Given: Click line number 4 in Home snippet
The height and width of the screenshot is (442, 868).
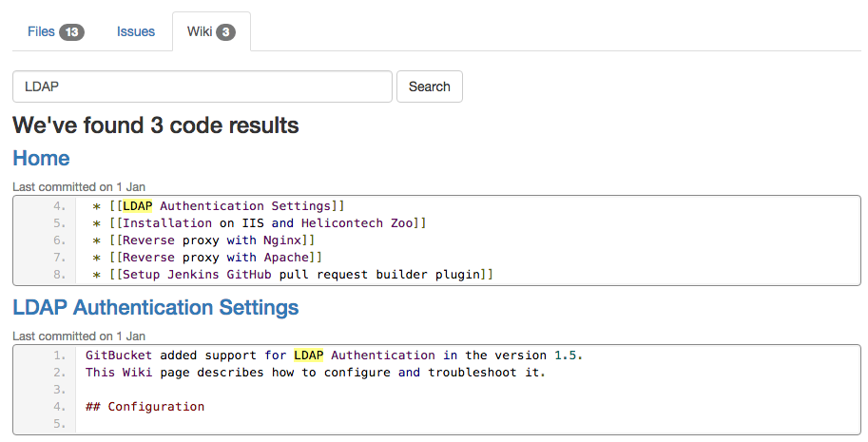Looking at the screenshot, I should 59,205.
